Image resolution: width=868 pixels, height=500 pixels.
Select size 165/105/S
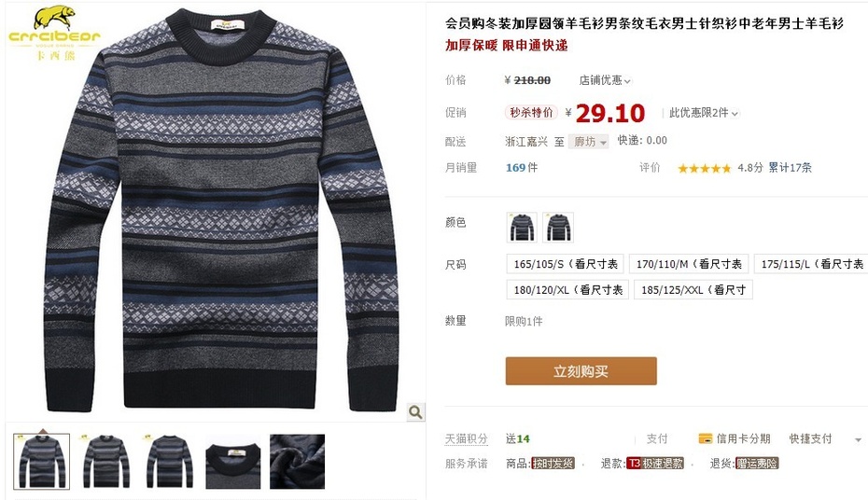(566, 264)
